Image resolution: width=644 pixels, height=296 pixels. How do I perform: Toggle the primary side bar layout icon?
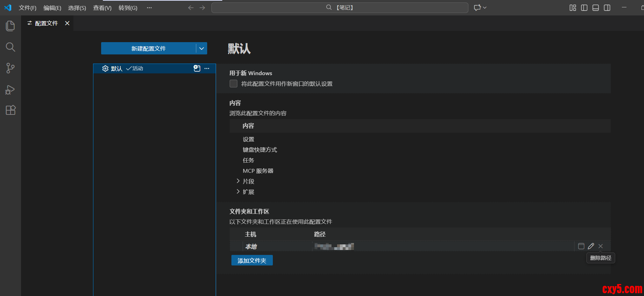point(584,8)
